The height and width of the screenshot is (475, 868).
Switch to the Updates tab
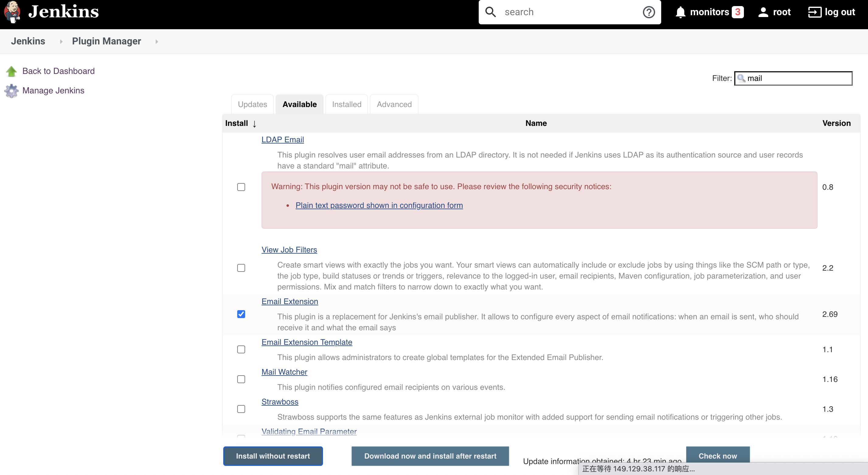tap(252, 104)
